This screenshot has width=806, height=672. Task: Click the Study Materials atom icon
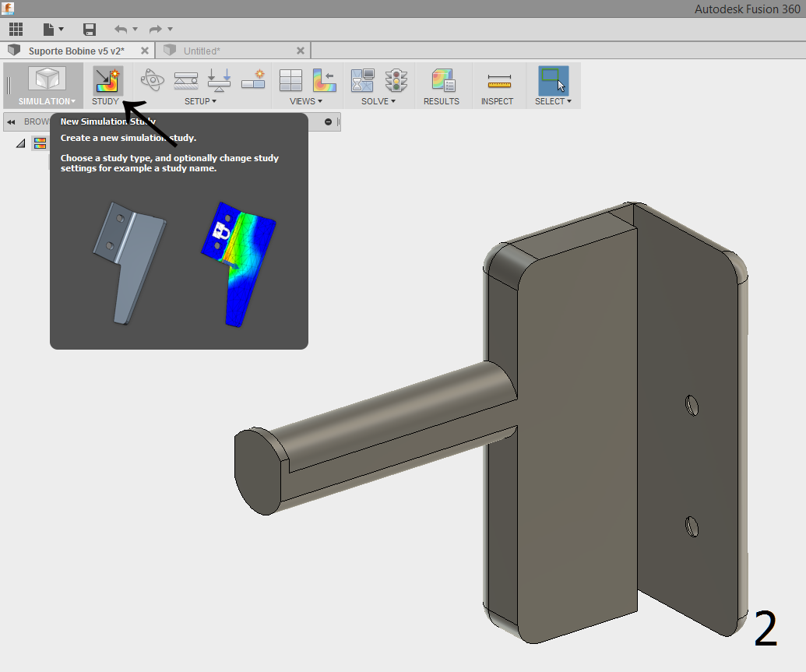tap(152, 79)
